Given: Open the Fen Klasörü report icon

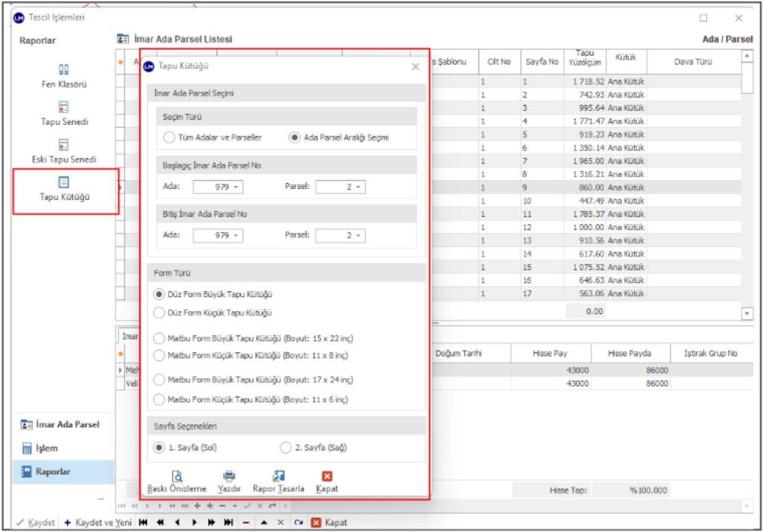Looking at the screenshot, I should (x=64, y=71).
